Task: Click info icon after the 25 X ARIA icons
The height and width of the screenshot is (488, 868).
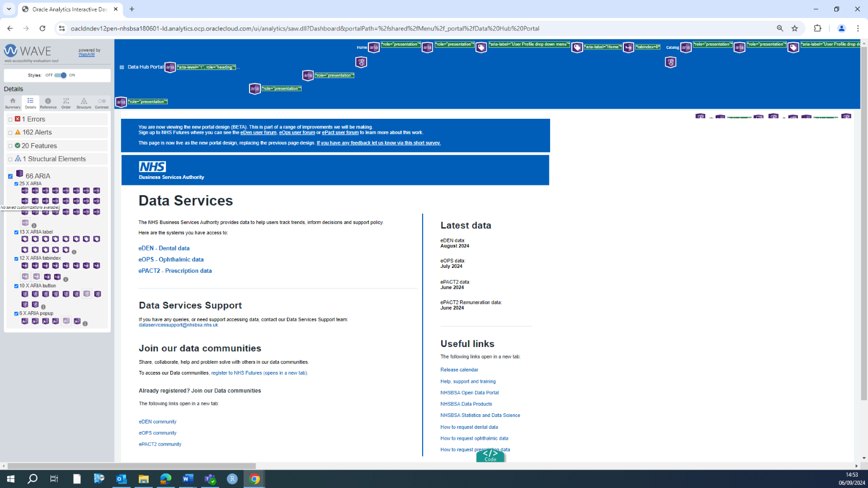Action: coord(34,226)
